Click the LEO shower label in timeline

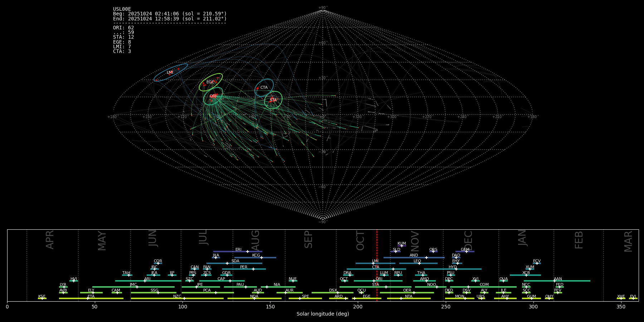(x=418, y=261)
